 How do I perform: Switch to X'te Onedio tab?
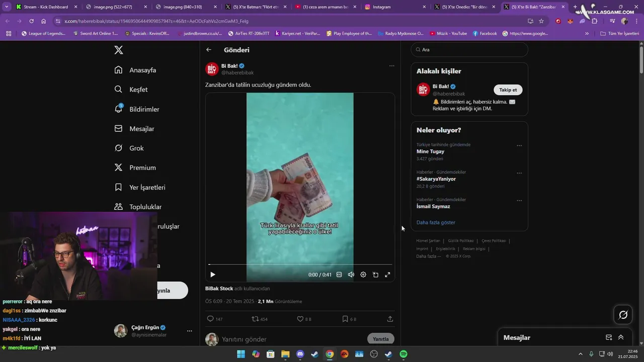tap(464, 7)
